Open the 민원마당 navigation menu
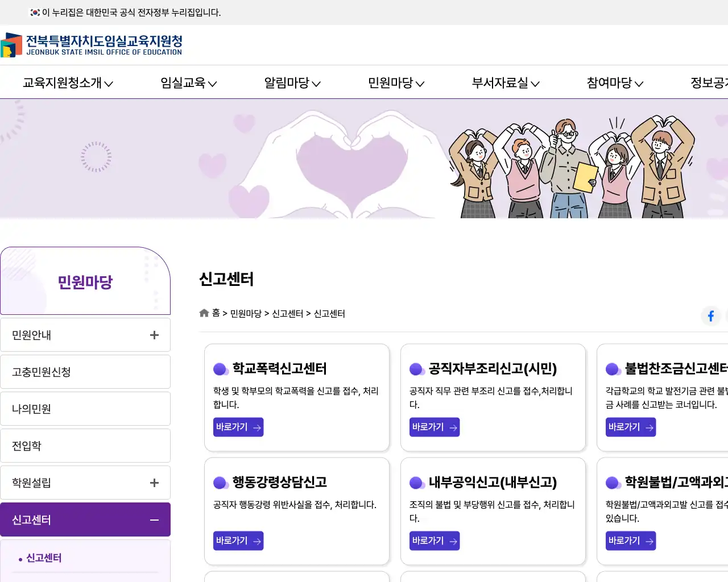The height and width of the screenshot is (582, 728). (395, 82)
